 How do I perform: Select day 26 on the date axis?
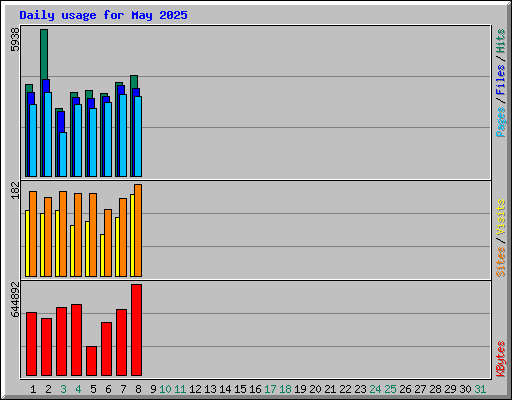(406, 389)
